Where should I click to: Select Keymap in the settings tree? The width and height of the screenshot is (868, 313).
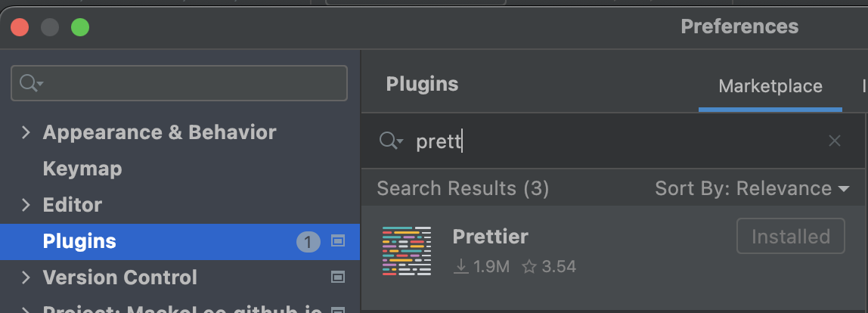[x=82, y=169]
